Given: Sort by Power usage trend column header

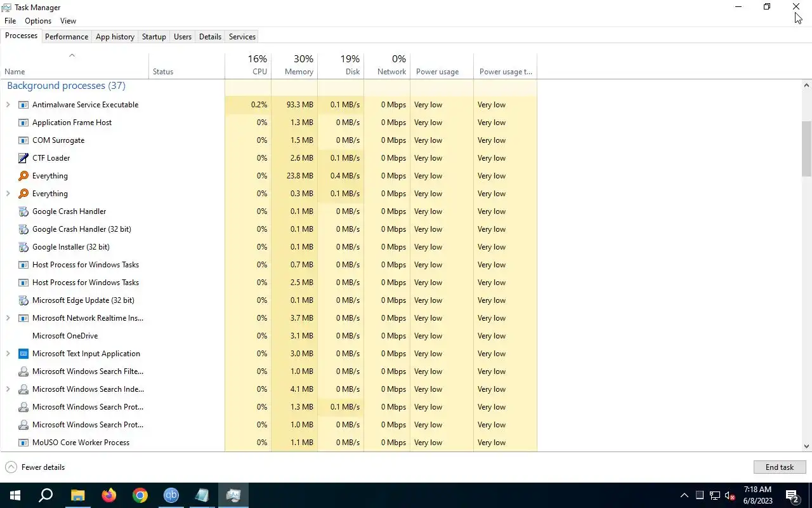Looking at the screenshot, I should (x=505, y=65).
